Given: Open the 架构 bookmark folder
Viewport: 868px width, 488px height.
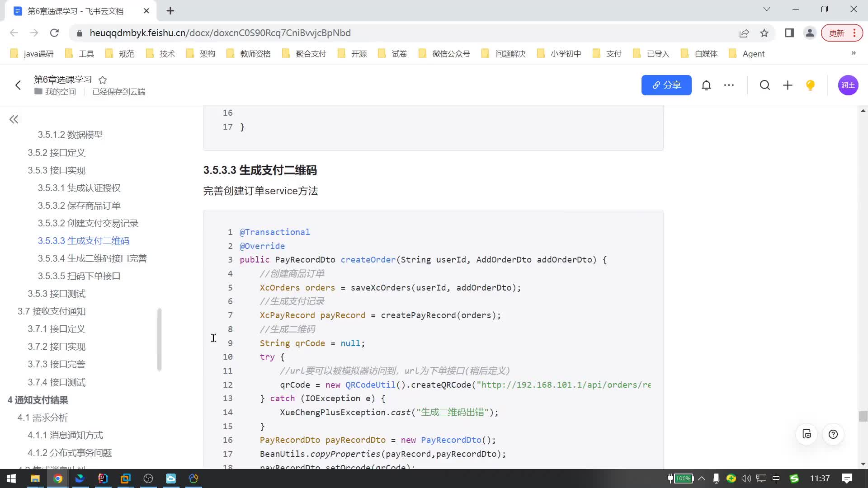Looking at the screenshot, I should pos(201,54).
